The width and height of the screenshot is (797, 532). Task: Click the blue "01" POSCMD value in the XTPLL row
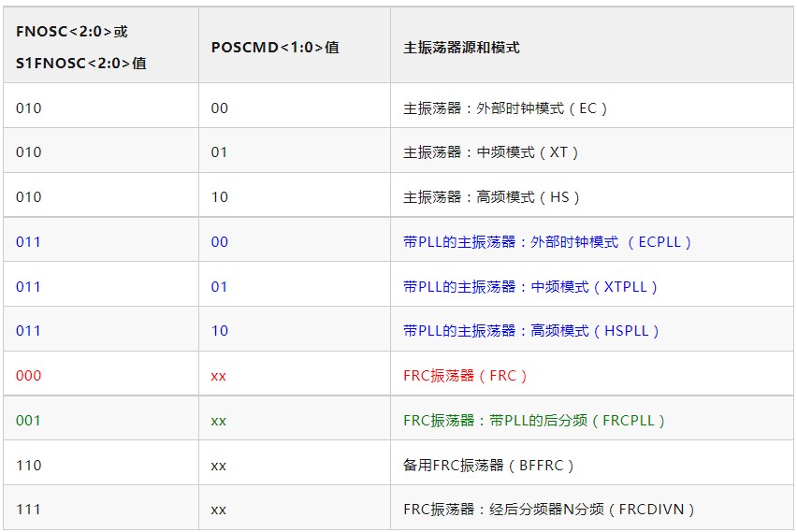(219, 287)
